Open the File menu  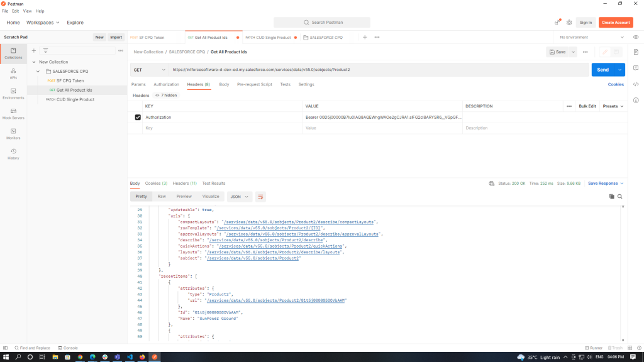click(5, 11)
